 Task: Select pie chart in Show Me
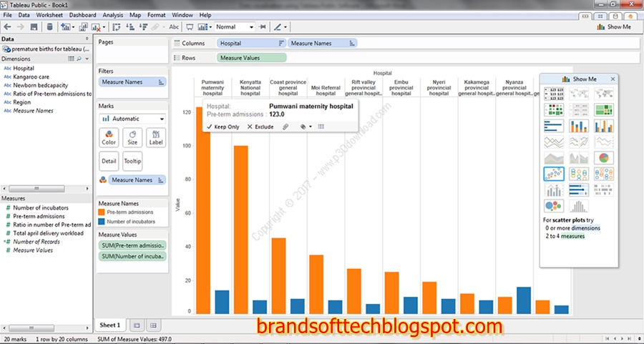pyautogui.click(x=604, y=157)
